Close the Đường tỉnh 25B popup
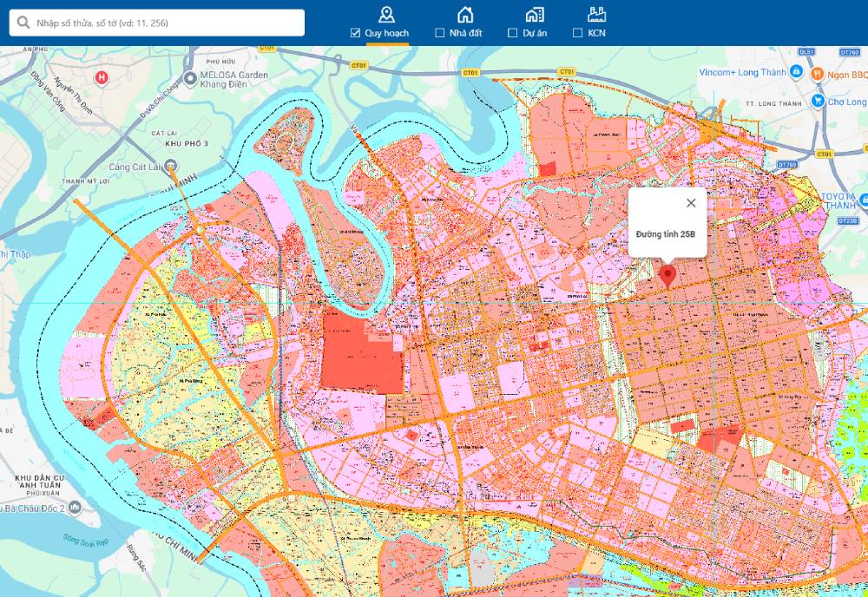868x597 pixels. coord(691,203)
